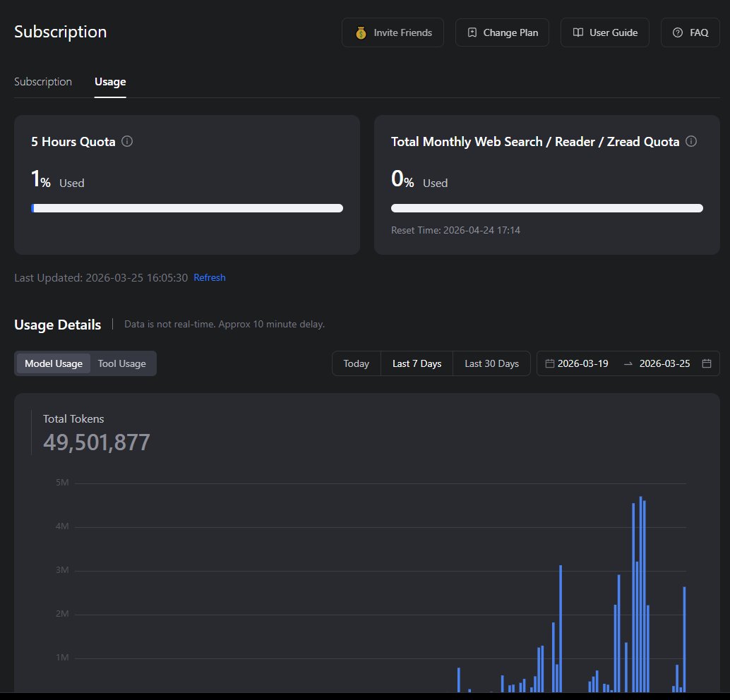Click the 3M chart axis label

point(62,570)
